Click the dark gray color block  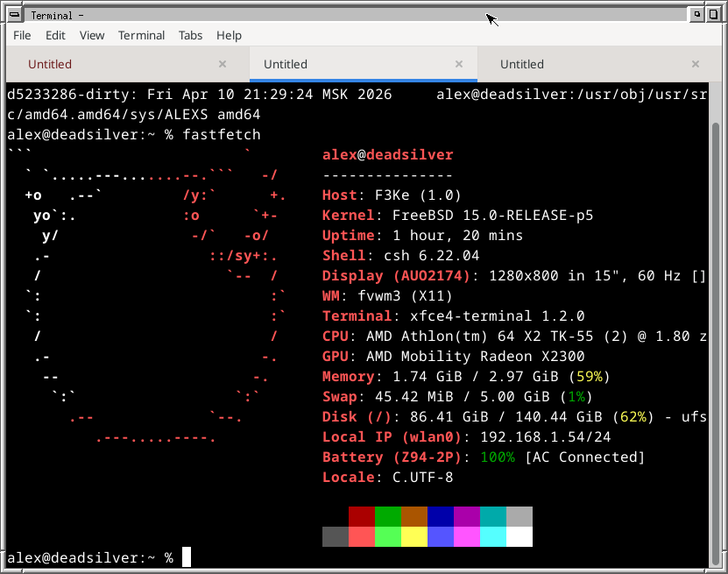pyautogui.click(x=336, y=536)
